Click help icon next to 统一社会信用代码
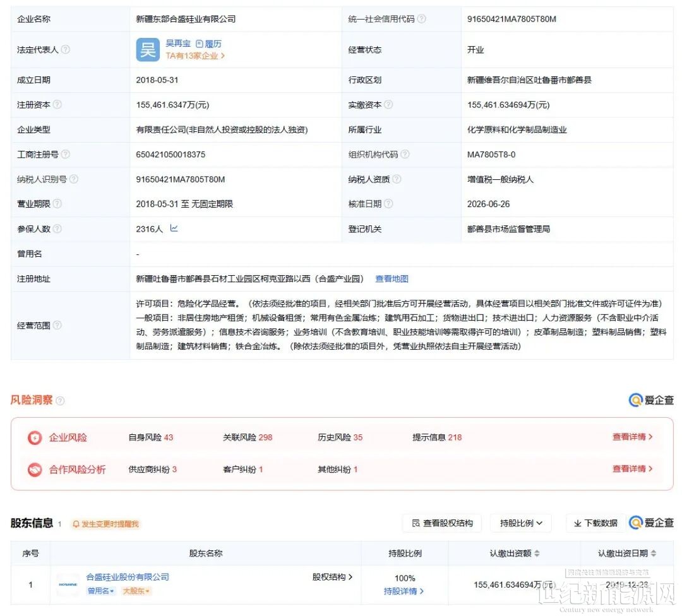 (421, 19)
